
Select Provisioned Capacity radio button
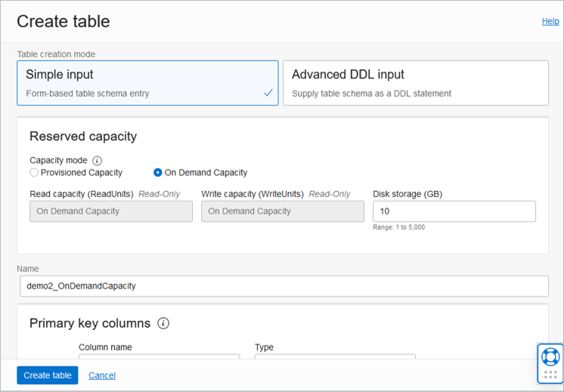[x=34, y=172]
